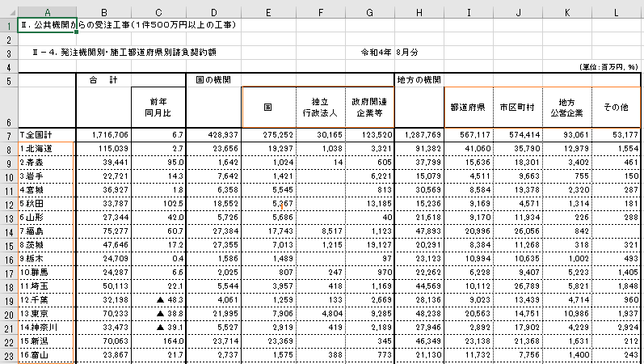Select column D header

pyautogui.click(x=213, y=9)
